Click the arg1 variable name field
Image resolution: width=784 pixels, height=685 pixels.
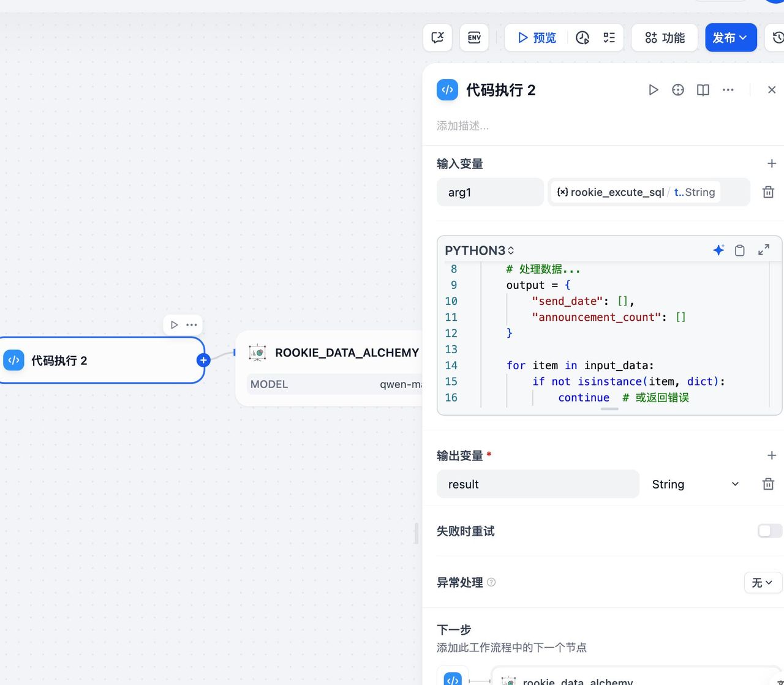(489, 192)
